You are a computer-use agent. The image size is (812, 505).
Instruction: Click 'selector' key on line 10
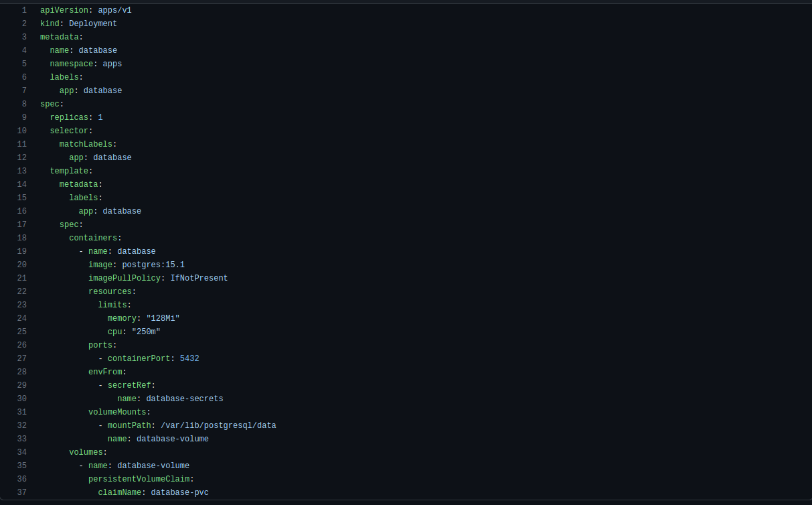point(69,131)
